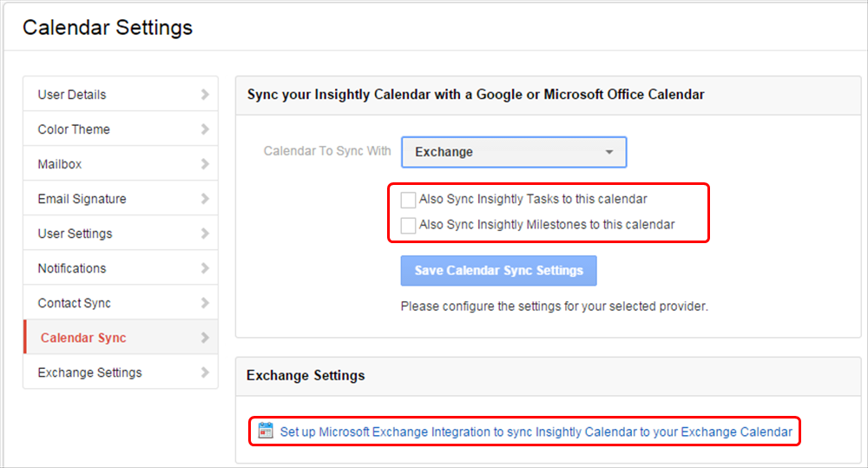Open Mailbox settings from sidebar
This screenshot has width=868, height=468.
121,164
